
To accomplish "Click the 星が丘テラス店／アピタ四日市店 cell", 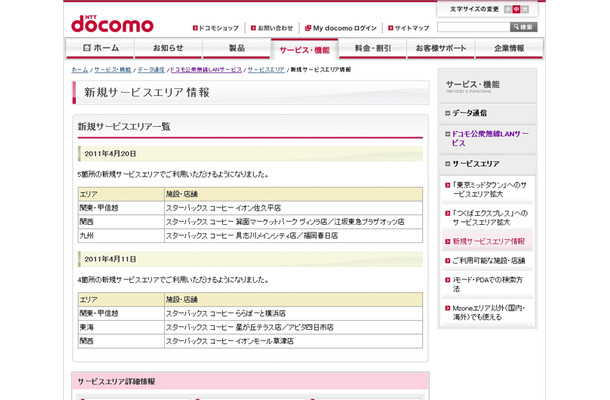I will coord(293,327).
